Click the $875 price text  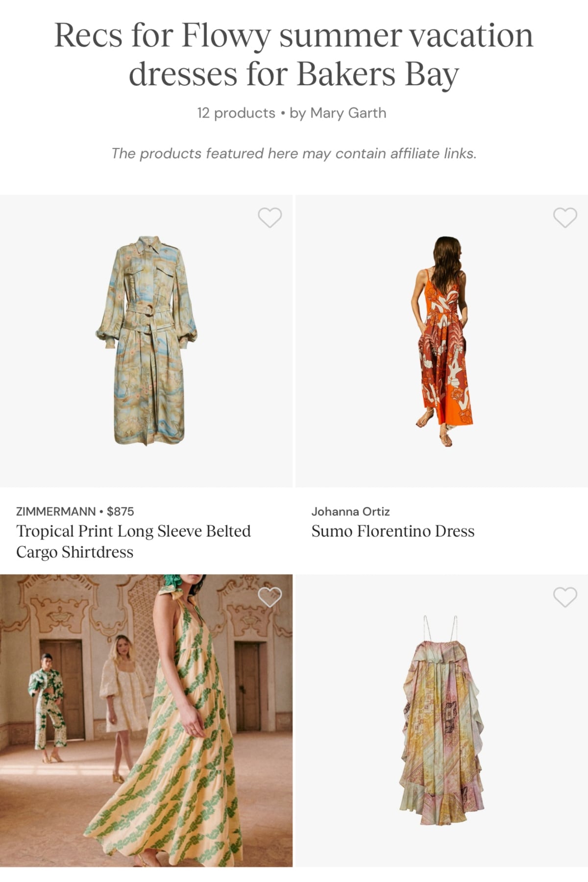click(x=121, y=512)
